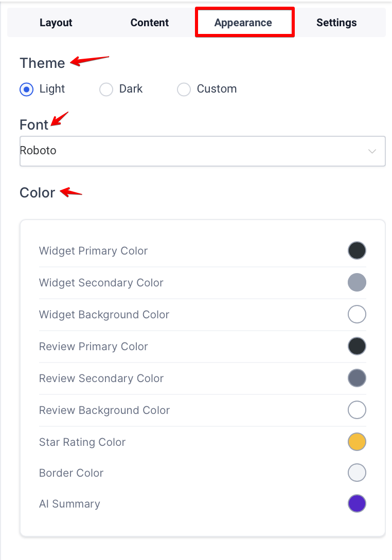Change the purple AI Summary color swatch
The image size is (392, 560).
click(x=357, y=503)
